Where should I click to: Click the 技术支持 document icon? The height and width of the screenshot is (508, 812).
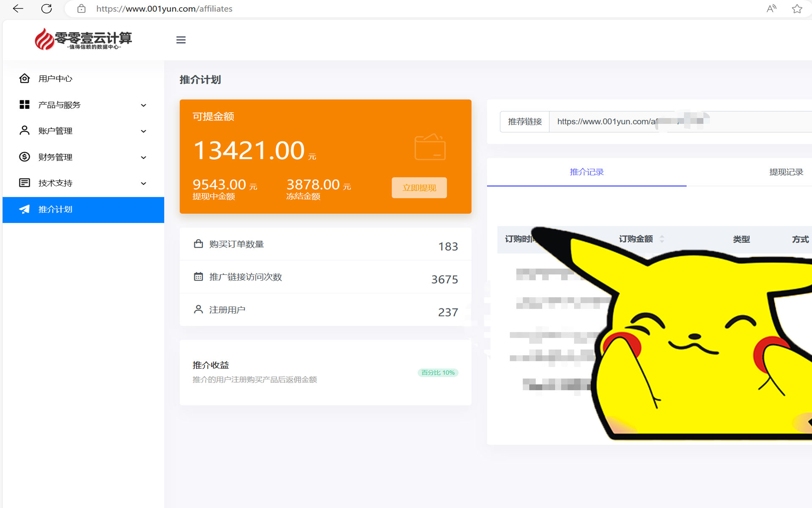(25, 183)
